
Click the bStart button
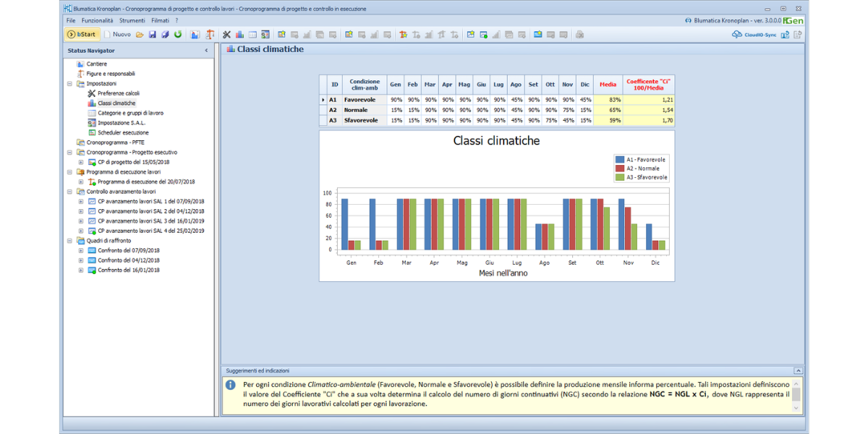click(82, 34)
